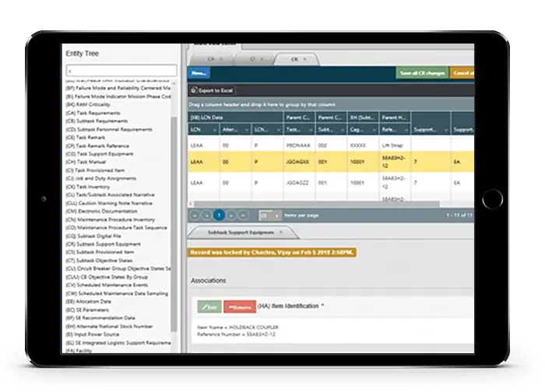Image resolution: width=545 pixels, height=392 pixels.
Task: Click the highlighted JGOAGXX cell
Action: (297, 162)
